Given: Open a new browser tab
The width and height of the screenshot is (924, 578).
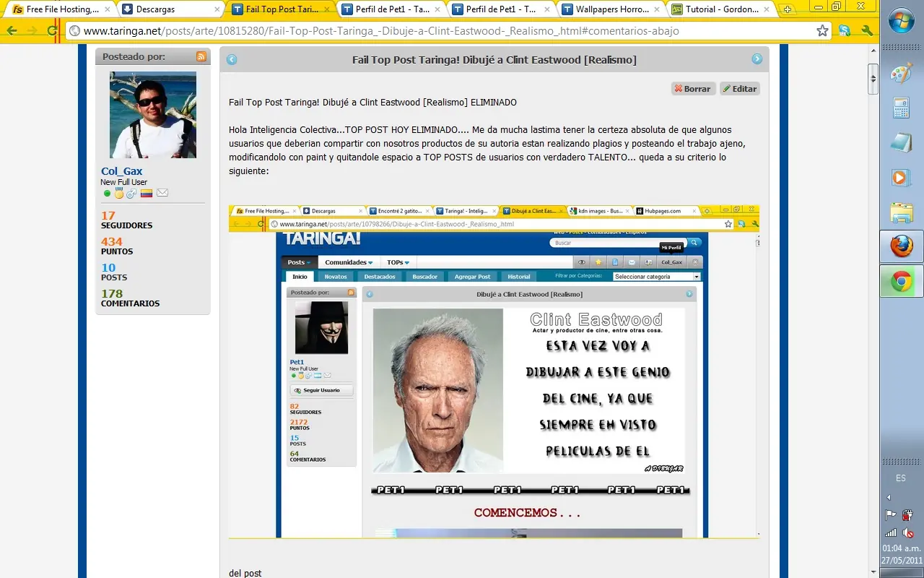Looking at the screenshot, I should click(x=787, y=9).
